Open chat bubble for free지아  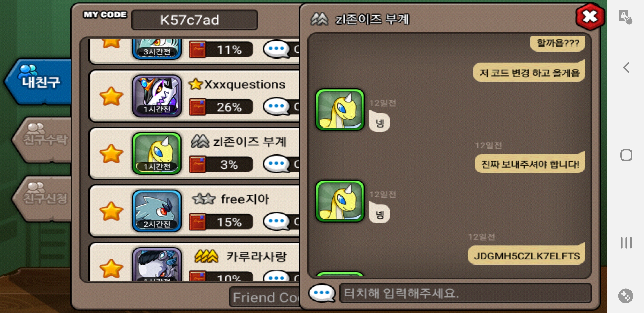[x=276, y=222]
